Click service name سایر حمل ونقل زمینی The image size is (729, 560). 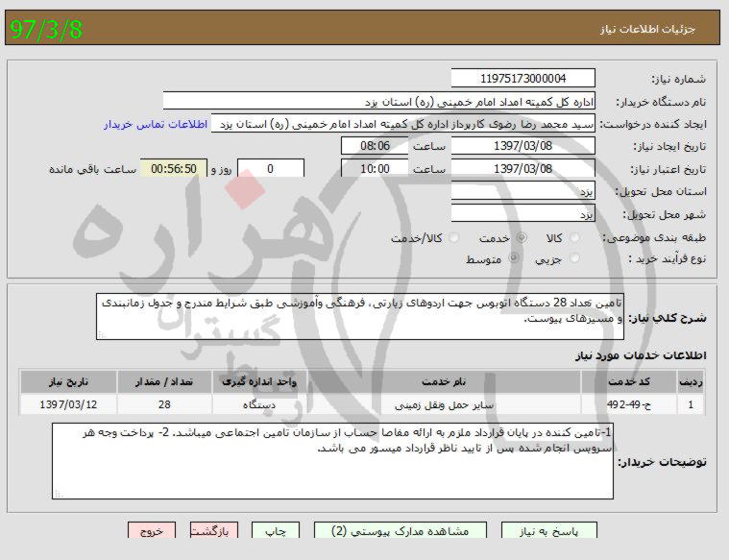click(x=444, y=404)
